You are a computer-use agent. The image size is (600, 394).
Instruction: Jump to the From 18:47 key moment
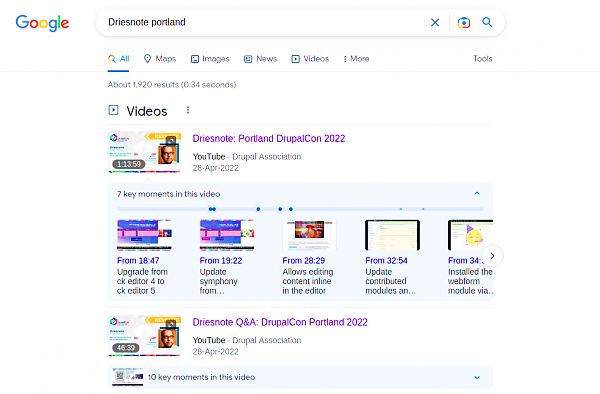click(x=138, y=260)
